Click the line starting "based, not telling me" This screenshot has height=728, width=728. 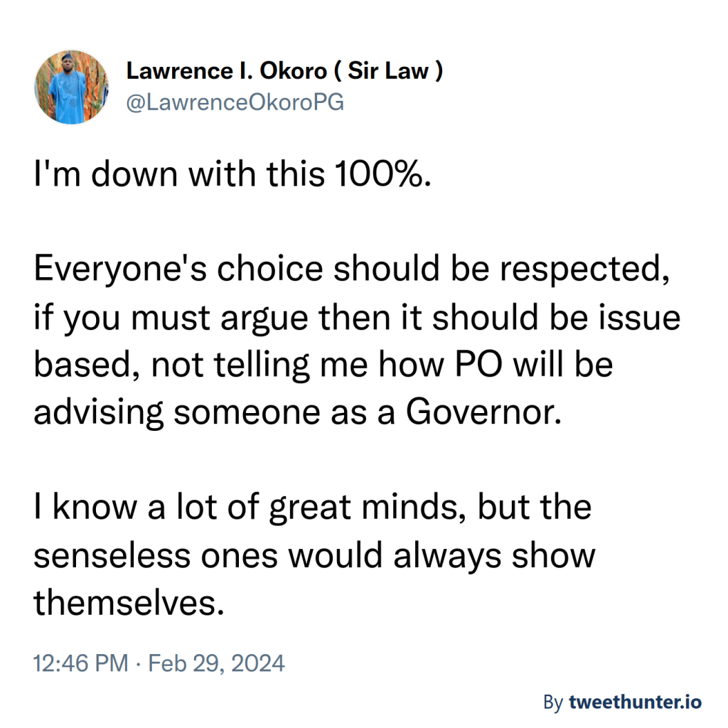pos(323,365)
